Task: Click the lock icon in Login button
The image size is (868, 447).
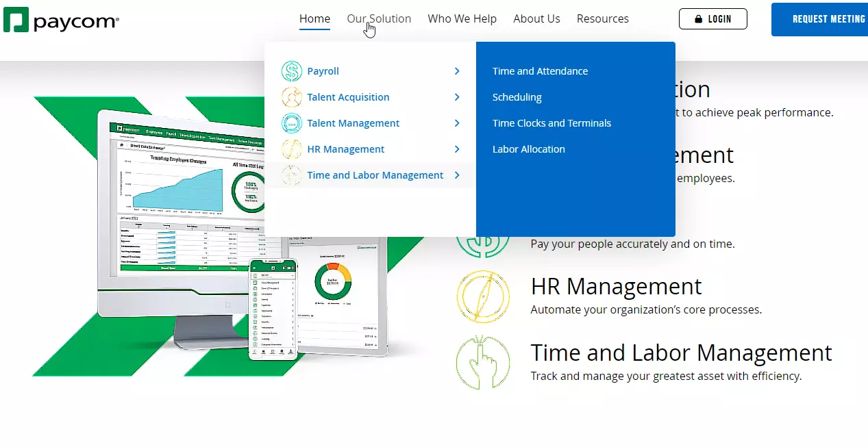Action: click(699, 19)
